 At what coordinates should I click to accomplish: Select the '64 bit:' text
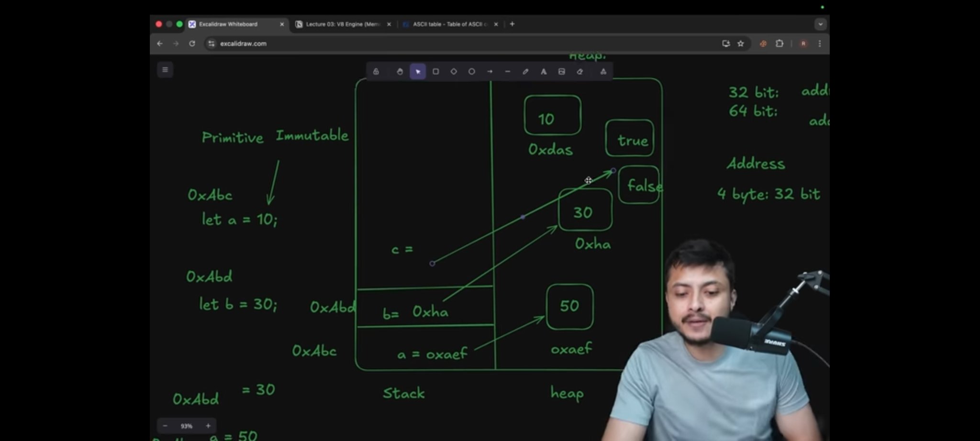(x=753, y=111)
